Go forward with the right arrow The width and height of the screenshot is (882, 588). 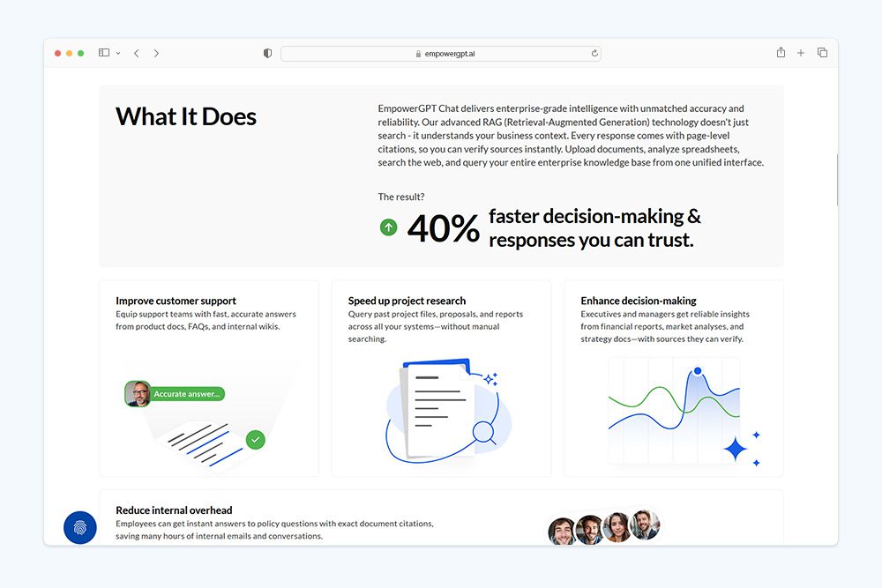point(156,54)
